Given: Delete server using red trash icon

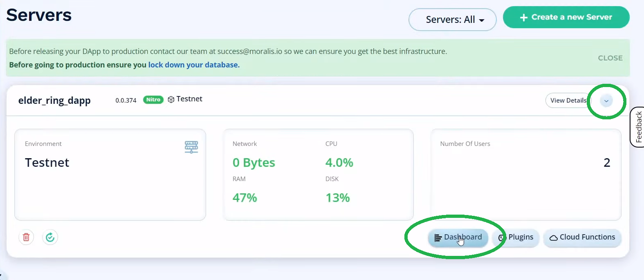Looking at the screenshot, I should pos(26,237).
